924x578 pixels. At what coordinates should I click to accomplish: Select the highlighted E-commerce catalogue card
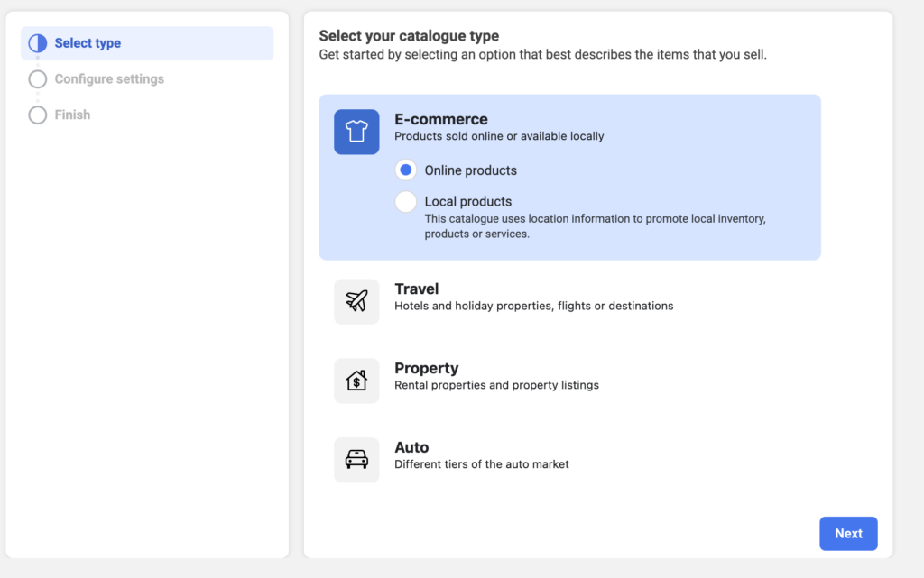click(569, 177)
